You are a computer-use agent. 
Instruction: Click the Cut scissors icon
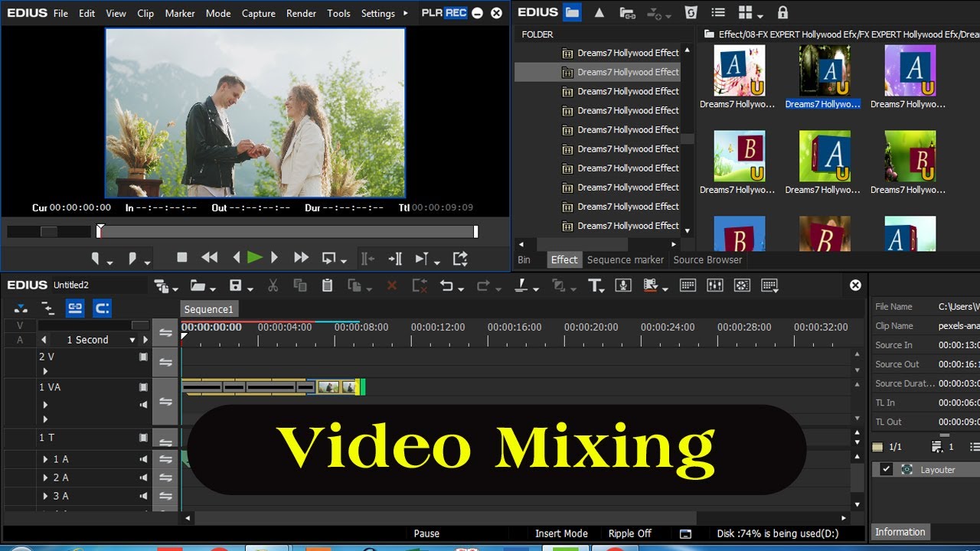point(273,285)
